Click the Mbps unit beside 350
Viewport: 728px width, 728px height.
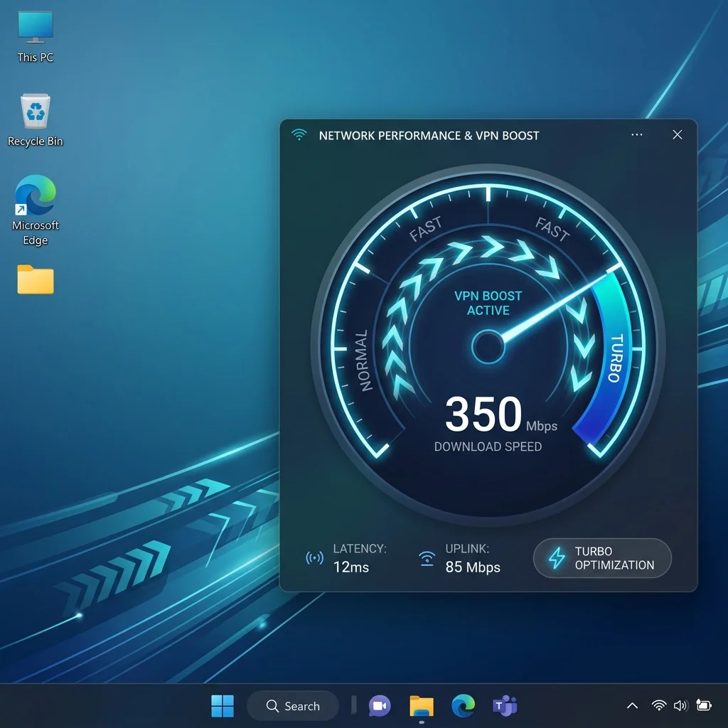pyautogui.click(x=541, y=427)
